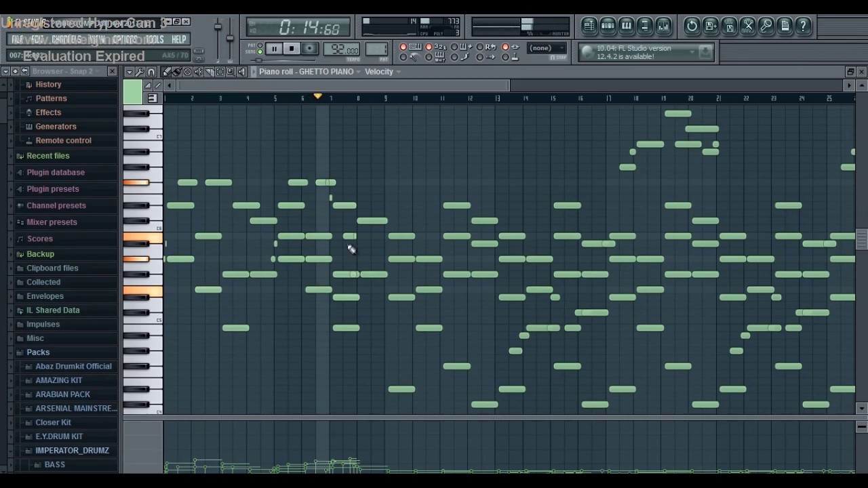Image resolution: width=868 pixels, height=488 pixels.
Task: Click the main pitch slider
Action: (230, 38)
